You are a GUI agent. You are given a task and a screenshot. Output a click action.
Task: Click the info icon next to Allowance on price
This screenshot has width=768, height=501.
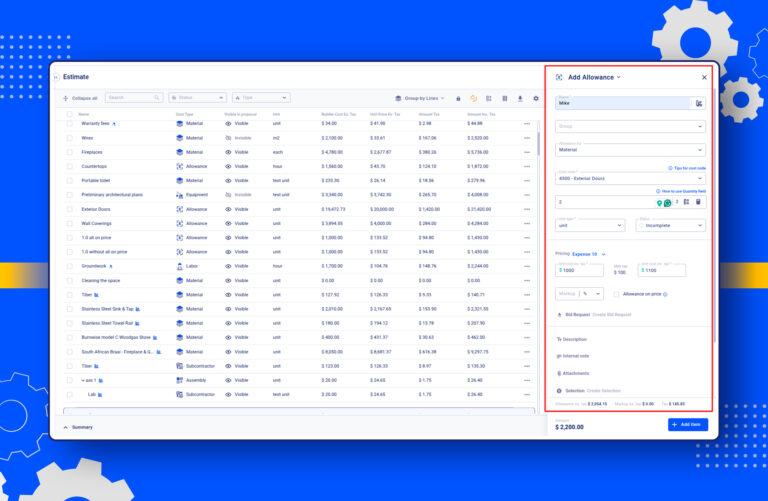coord(665,294)
